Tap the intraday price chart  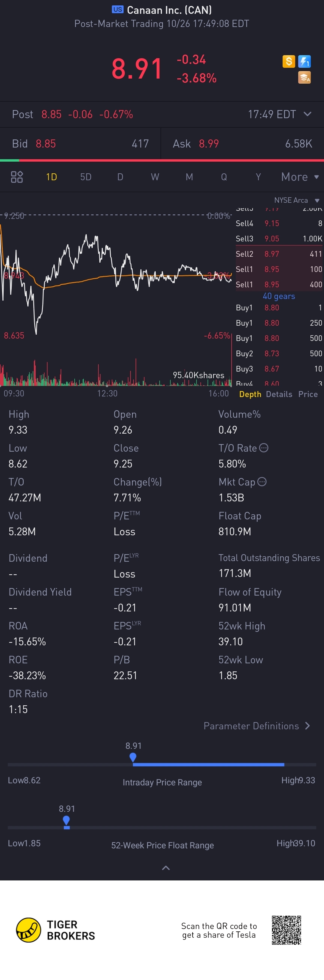(116, 276)
